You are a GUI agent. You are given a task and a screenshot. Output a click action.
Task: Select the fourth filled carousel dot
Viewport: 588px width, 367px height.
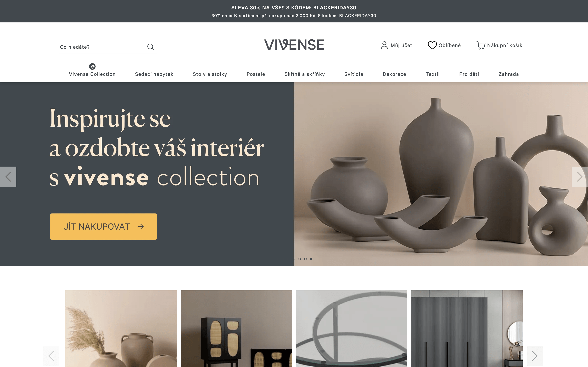pos(311,259)
